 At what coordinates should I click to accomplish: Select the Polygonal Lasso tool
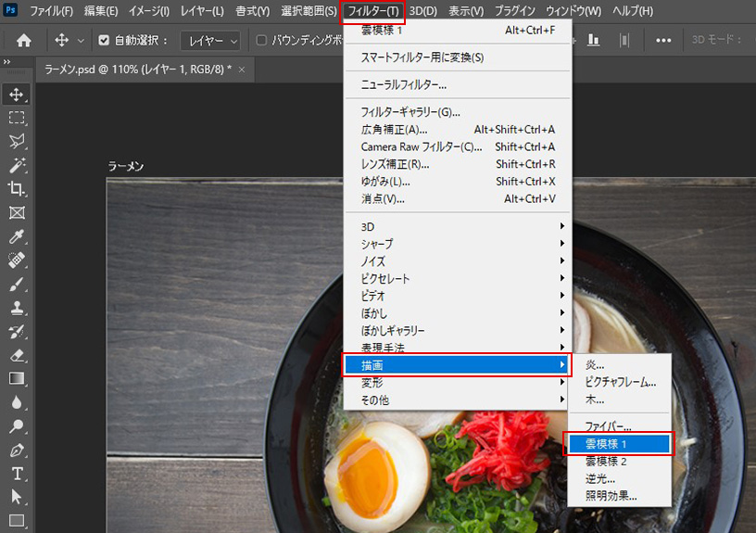coord(17,141)
